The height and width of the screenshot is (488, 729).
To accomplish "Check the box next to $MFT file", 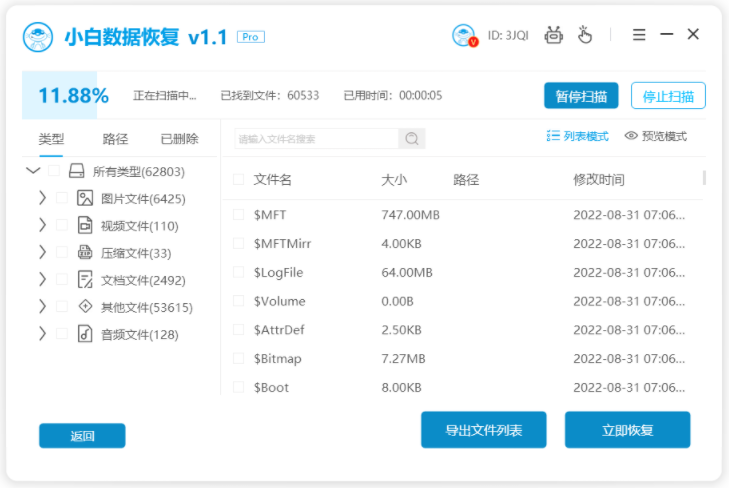I will tap(238, 215).
